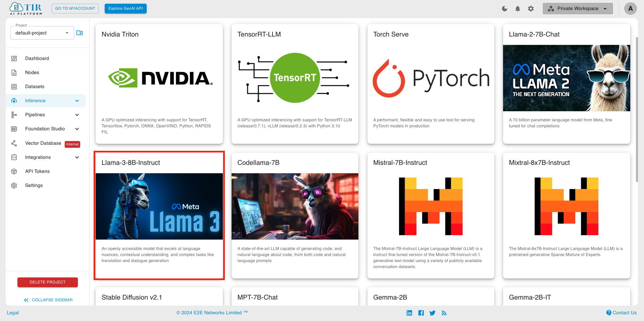Open settings gear in top bar
The image size is (644, 321).
point(531,9)
